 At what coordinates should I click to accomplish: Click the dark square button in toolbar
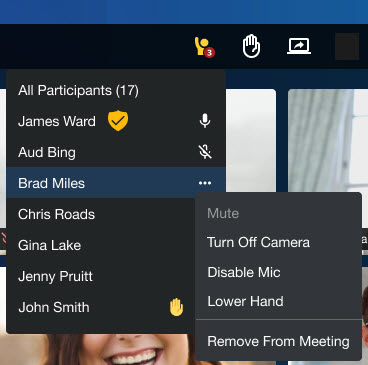coord(347,46)
